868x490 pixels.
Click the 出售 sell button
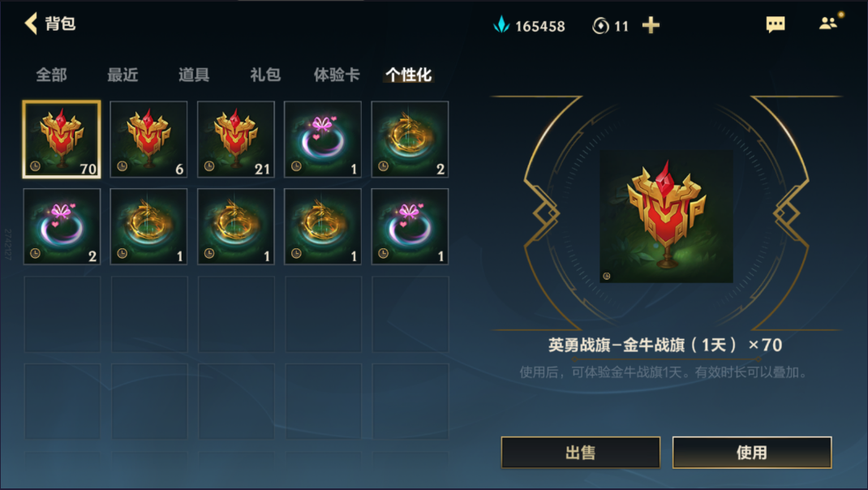pyautogui.click(x=581, y=453)
